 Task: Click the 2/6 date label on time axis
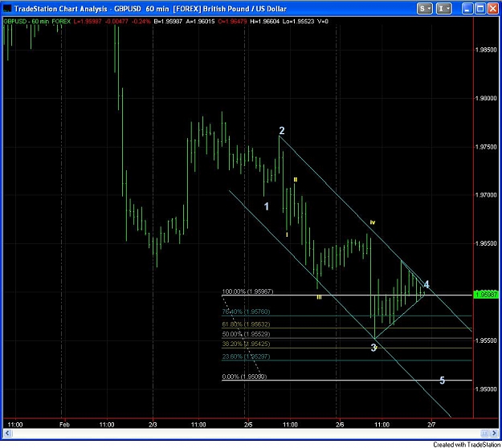click(x=340, y=425)
